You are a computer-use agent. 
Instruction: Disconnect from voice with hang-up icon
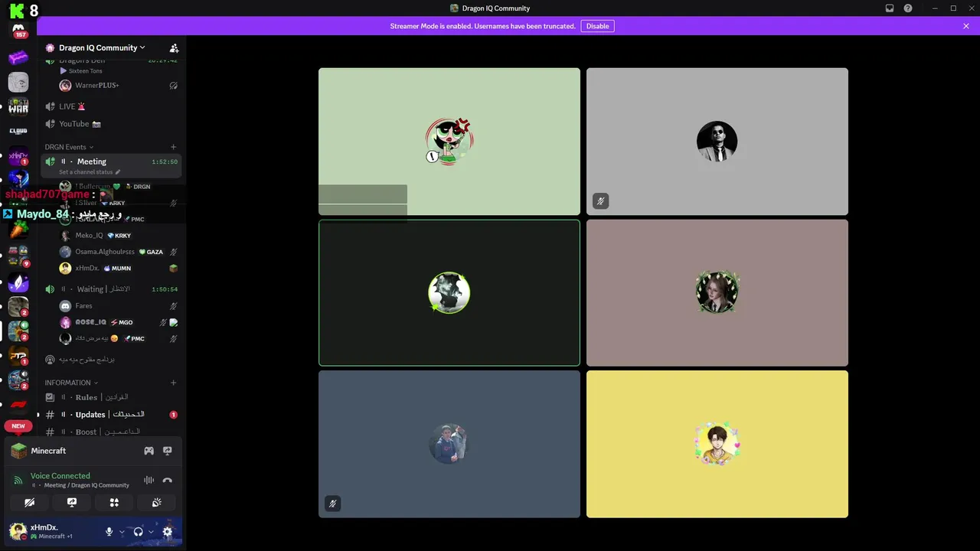[168, 481]
